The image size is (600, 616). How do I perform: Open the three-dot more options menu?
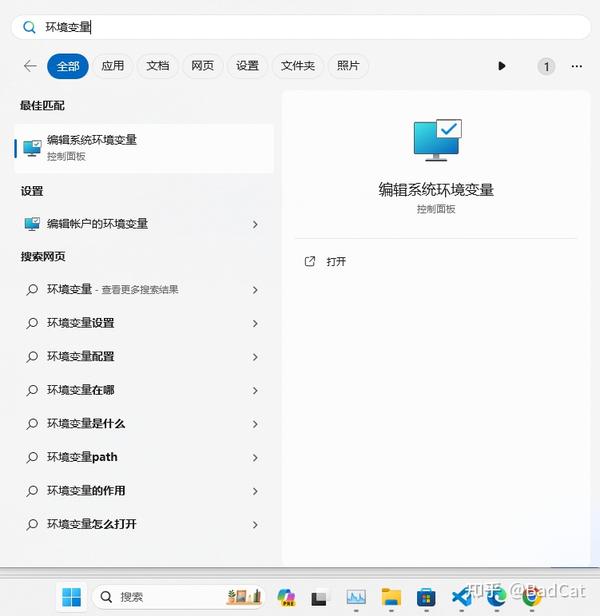(576, 66)
